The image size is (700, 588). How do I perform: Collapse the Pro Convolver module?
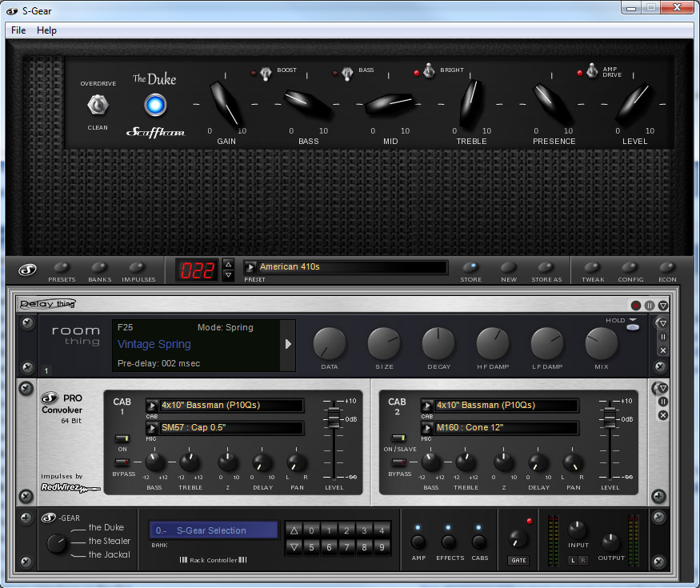662,388
